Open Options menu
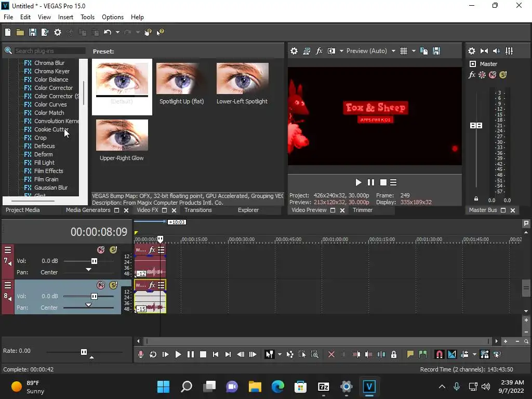Image resolution: width=532 pixels, height=399 pixels. 113,17
